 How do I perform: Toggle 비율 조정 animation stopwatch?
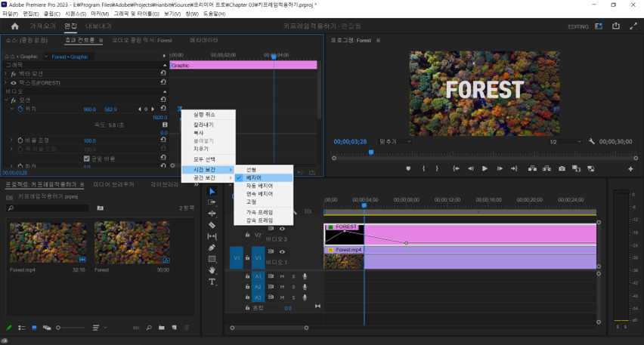tap(20, 140)
